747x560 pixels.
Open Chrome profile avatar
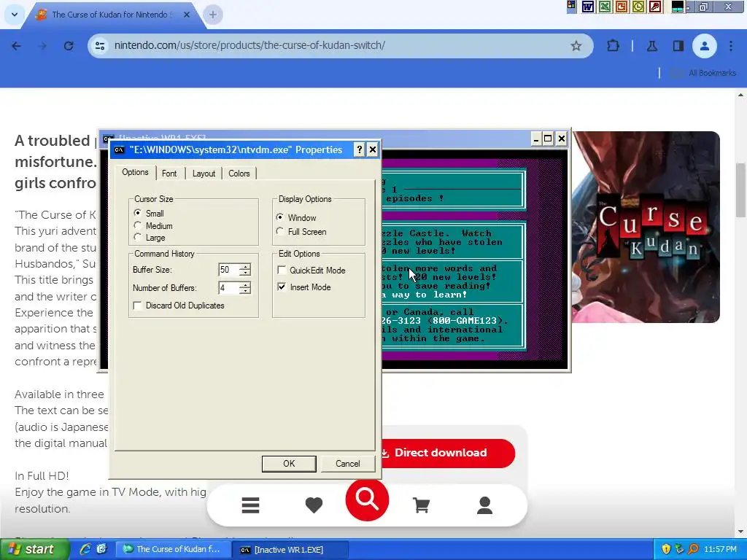[704, 46]
